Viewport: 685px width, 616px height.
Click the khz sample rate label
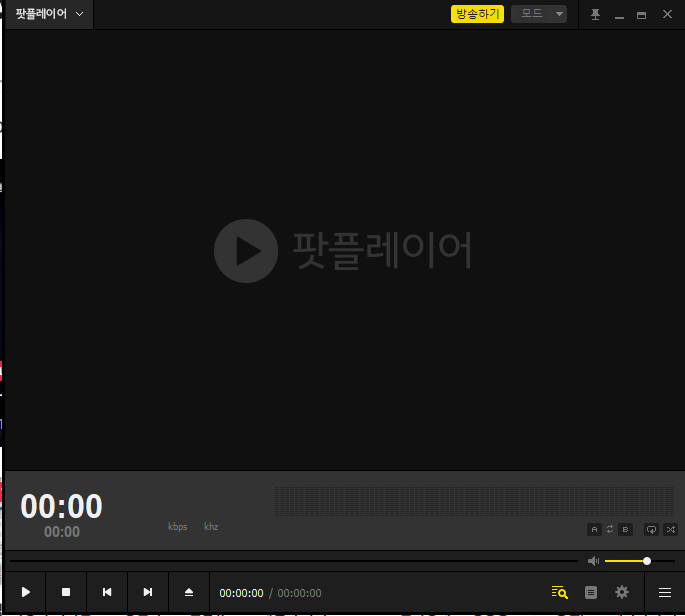point(211,527)
